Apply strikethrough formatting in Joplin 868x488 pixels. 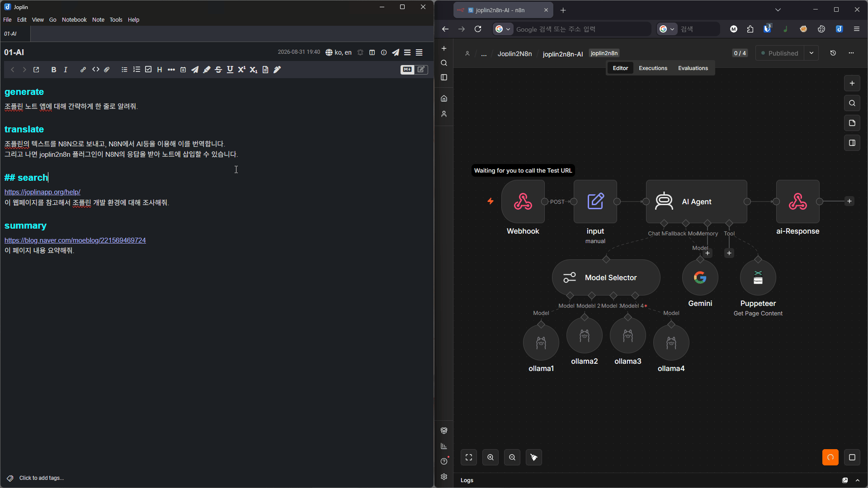pos(218,70)
